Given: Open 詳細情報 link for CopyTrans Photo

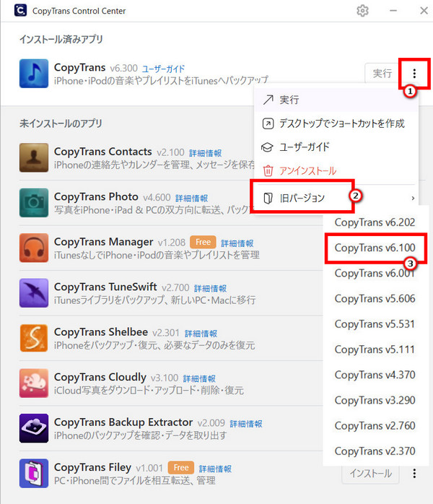Looking at the screenshot, I should pos(191,198).
